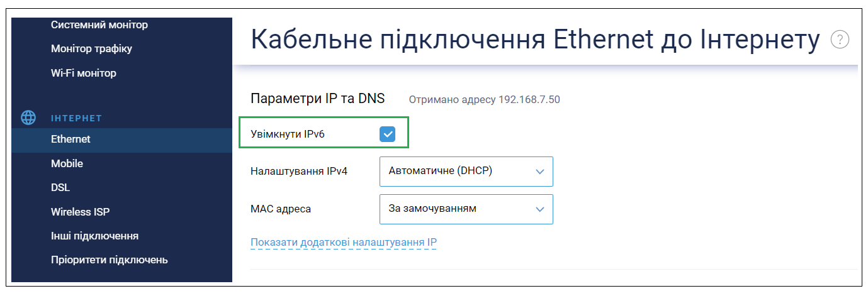Click the Параметри IP та DNS heading
The width and height of the screenshot is (868, 296).
click(x=317, y=99)
